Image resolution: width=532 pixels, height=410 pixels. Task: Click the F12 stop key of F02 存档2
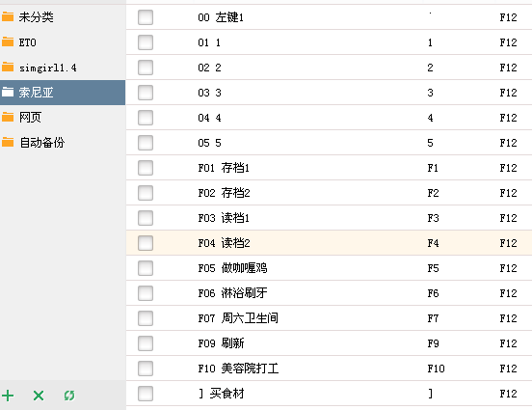point(508,193)
